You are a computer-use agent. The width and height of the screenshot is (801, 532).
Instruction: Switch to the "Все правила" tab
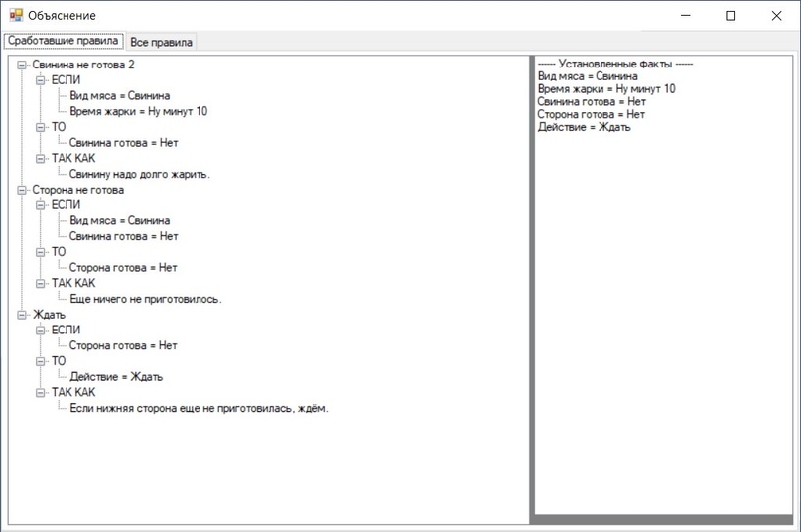162,42
